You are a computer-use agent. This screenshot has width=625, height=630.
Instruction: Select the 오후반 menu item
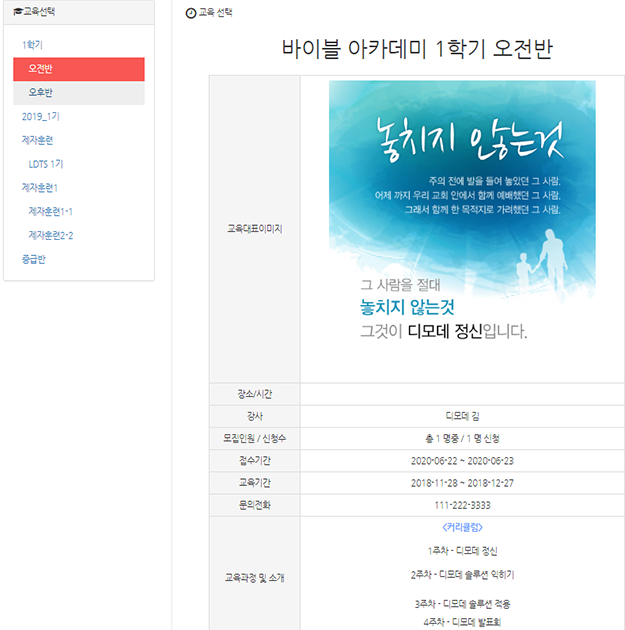pos(79,93)
